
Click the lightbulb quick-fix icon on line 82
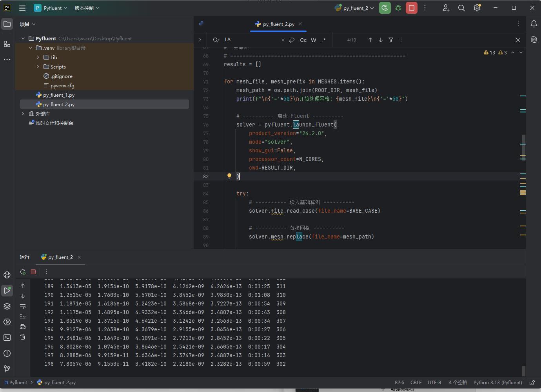coord(229,176)
